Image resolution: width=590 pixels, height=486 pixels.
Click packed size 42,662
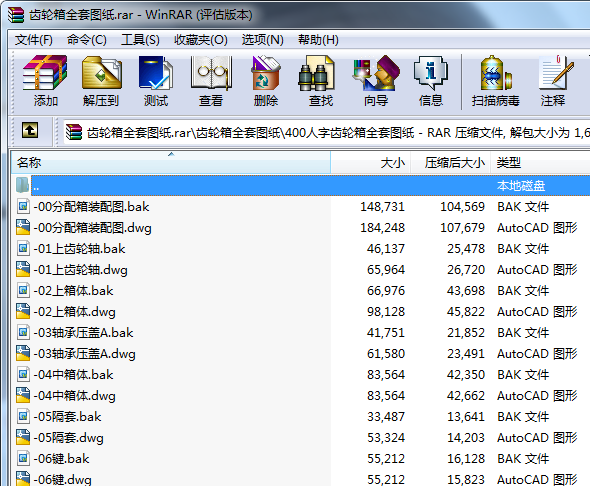pyautogui.click(x=466, y=396)
